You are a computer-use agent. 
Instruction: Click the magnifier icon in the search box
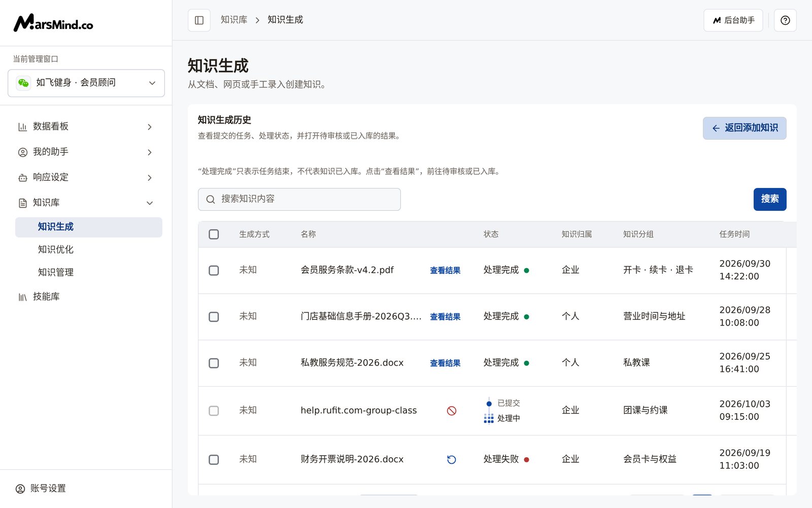pos(210,200)
